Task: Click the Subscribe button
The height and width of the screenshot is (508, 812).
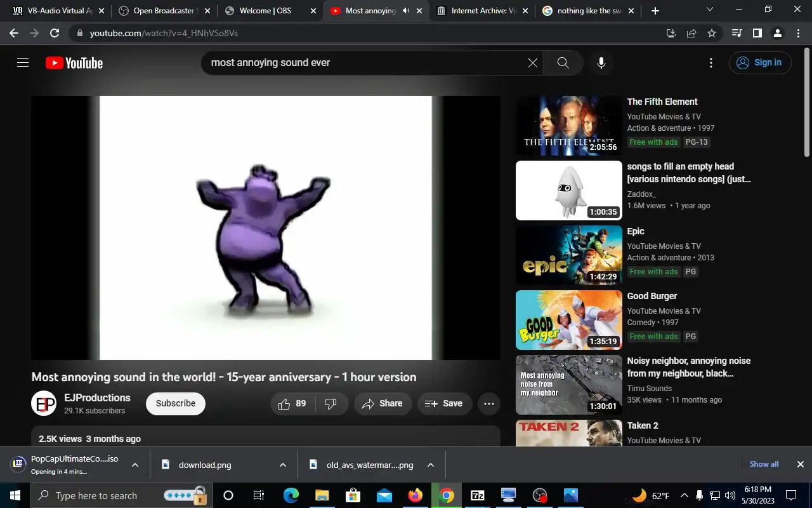Action: pos(176,403)
